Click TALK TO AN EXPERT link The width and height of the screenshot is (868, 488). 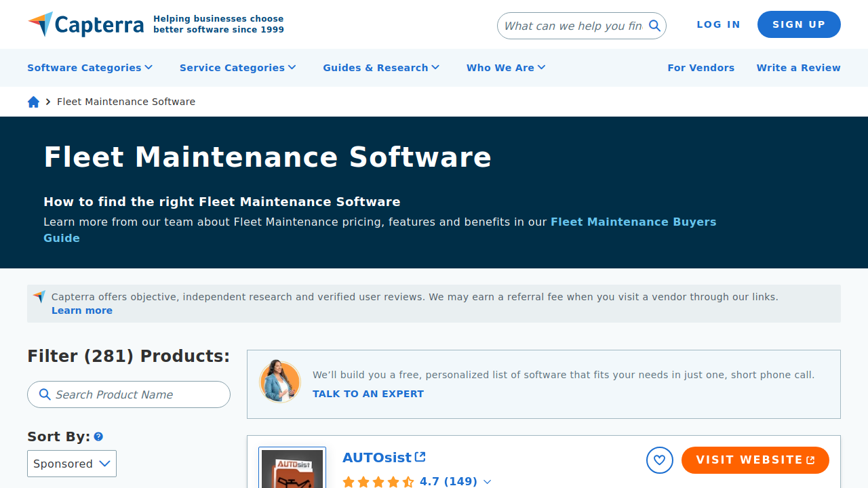pos(368,394)
